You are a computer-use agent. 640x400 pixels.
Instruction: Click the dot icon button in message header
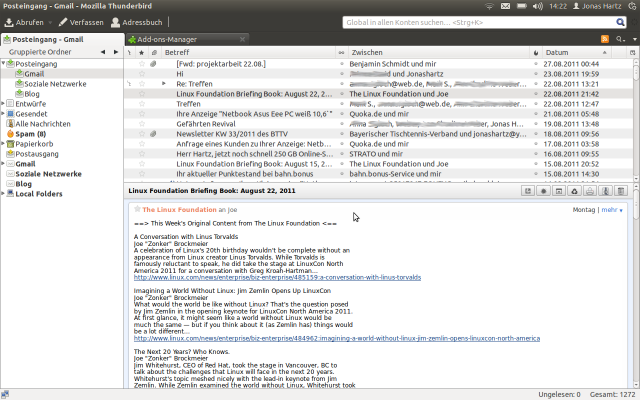543,191
